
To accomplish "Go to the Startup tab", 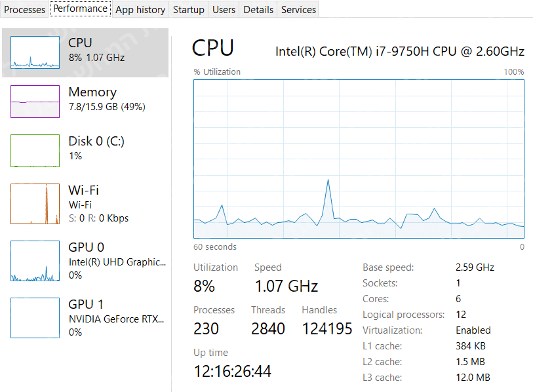I will click(188, 9).
